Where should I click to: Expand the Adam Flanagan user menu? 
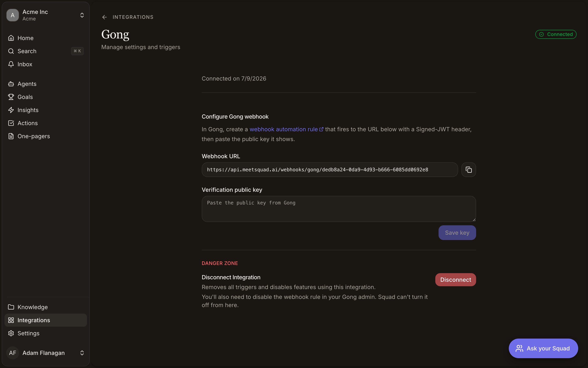pos(82,353)
